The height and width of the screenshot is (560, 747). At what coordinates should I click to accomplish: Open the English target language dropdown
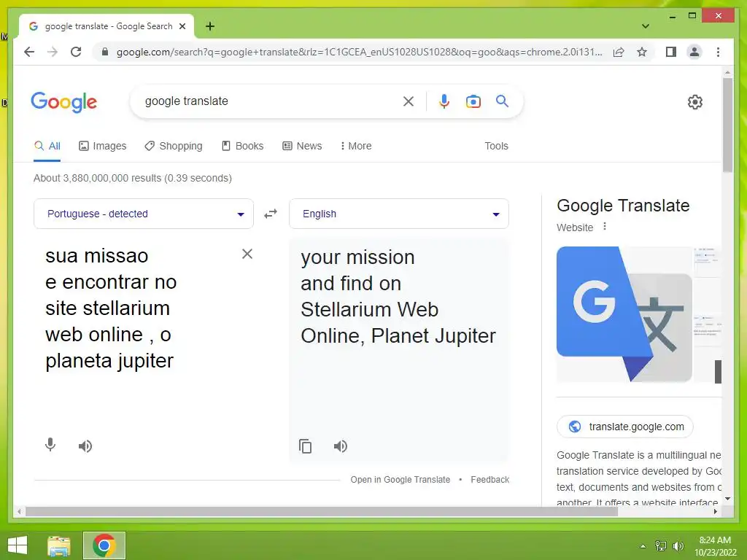click(399, 214)
